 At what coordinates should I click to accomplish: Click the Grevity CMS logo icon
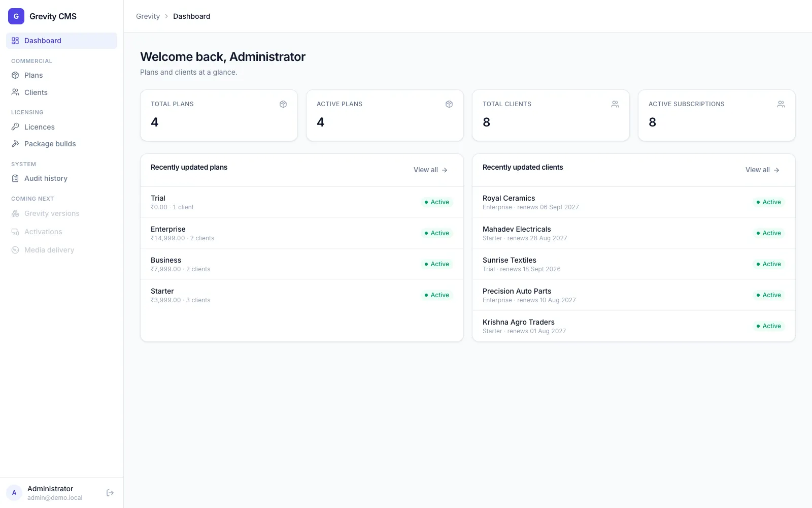(16, 16)
